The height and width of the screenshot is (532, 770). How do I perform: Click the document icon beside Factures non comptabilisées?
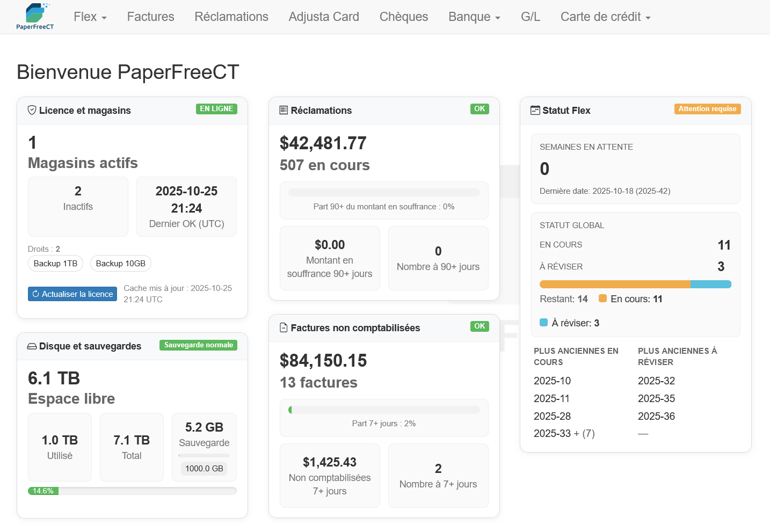tap(284, 327)
